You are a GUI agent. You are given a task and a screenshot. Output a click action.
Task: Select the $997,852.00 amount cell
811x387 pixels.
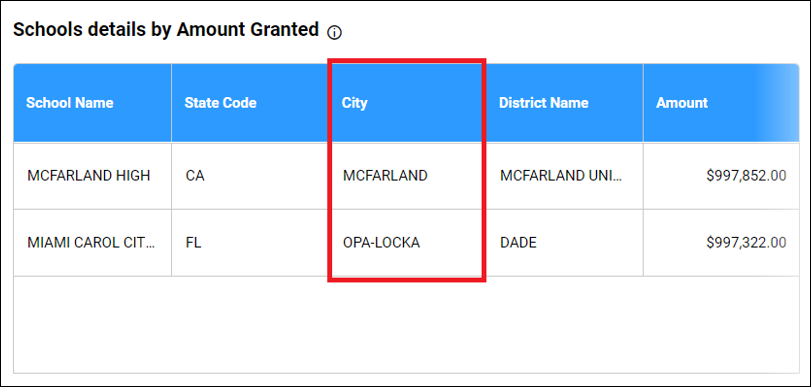(x=721, y=176)
